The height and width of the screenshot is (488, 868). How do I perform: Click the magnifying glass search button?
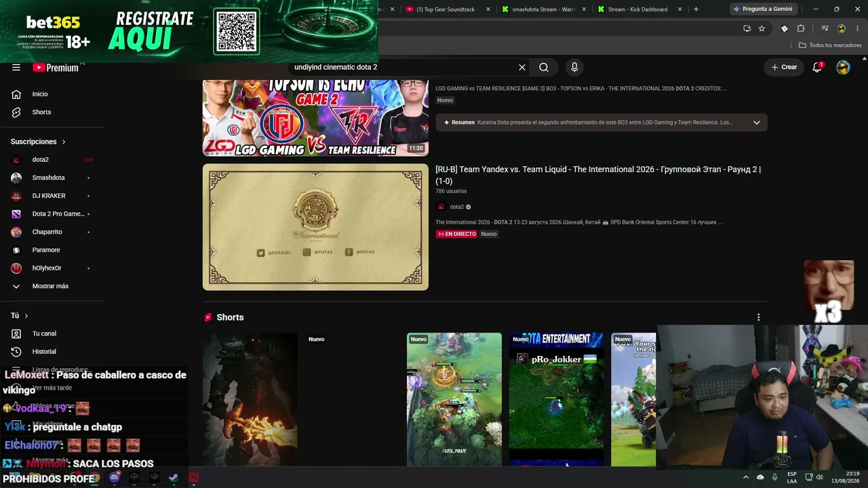pyautogui.click(x=544, y=67)
